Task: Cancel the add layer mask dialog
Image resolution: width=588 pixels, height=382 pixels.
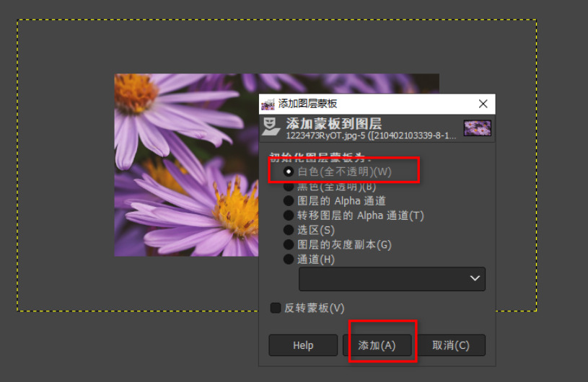Action: 451,345
